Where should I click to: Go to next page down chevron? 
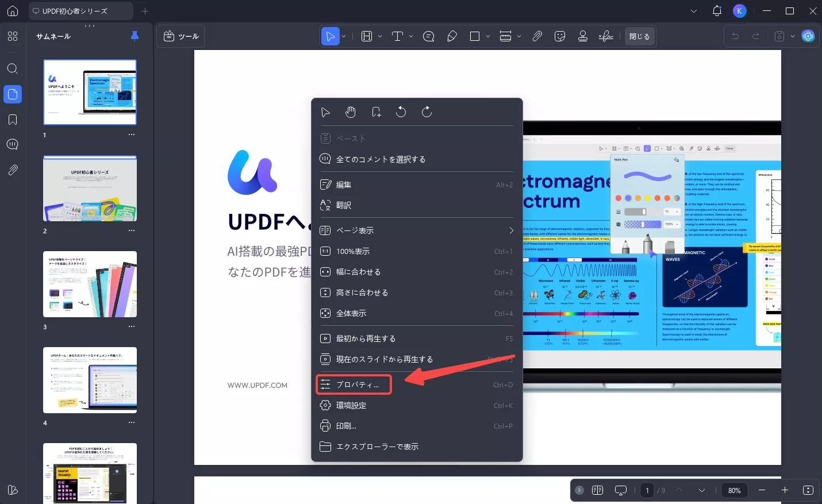click(702, 490)
